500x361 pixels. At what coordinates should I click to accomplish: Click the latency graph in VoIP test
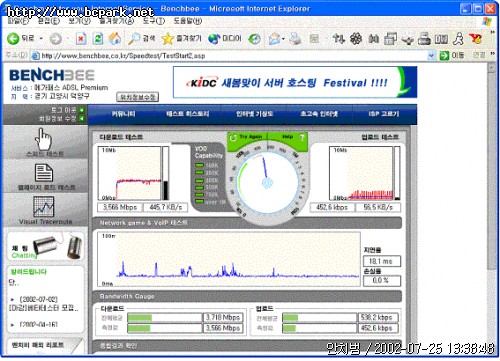tap(229, 259)
